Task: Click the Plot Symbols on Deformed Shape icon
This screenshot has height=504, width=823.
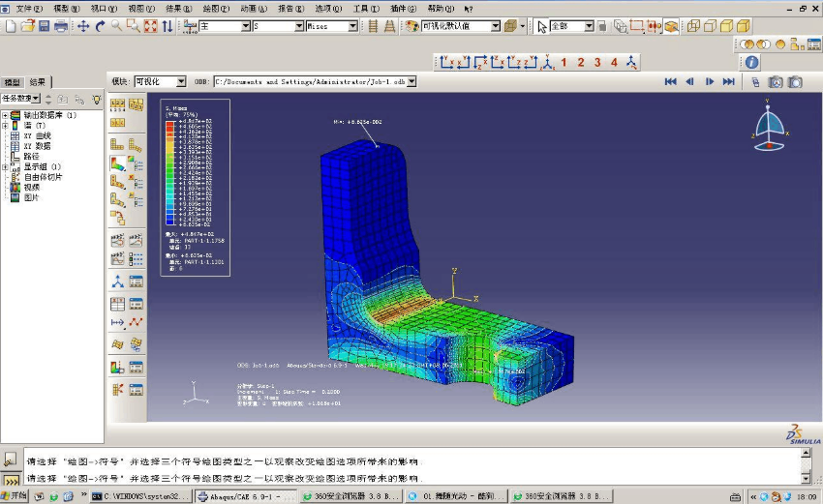Action: [x=117, y=182]
